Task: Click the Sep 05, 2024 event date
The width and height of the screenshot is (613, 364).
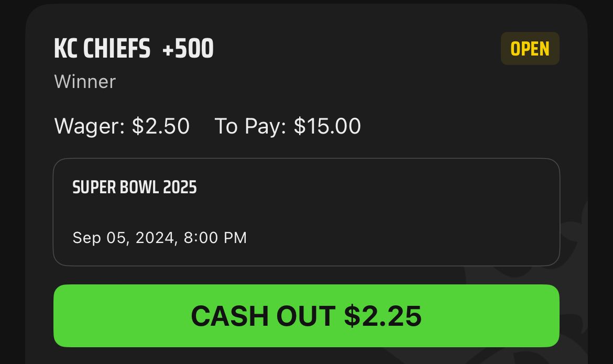Action: tap(123, 238)
